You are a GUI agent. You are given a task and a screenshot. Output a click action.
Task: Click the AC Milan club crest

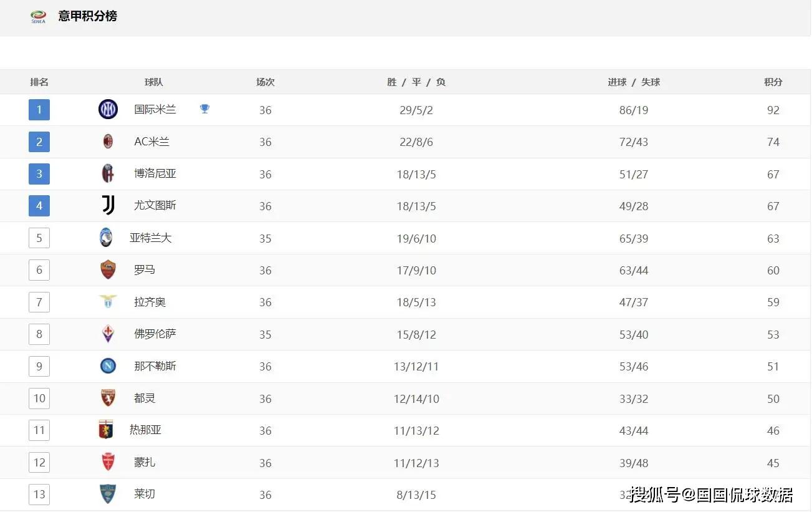108,142
